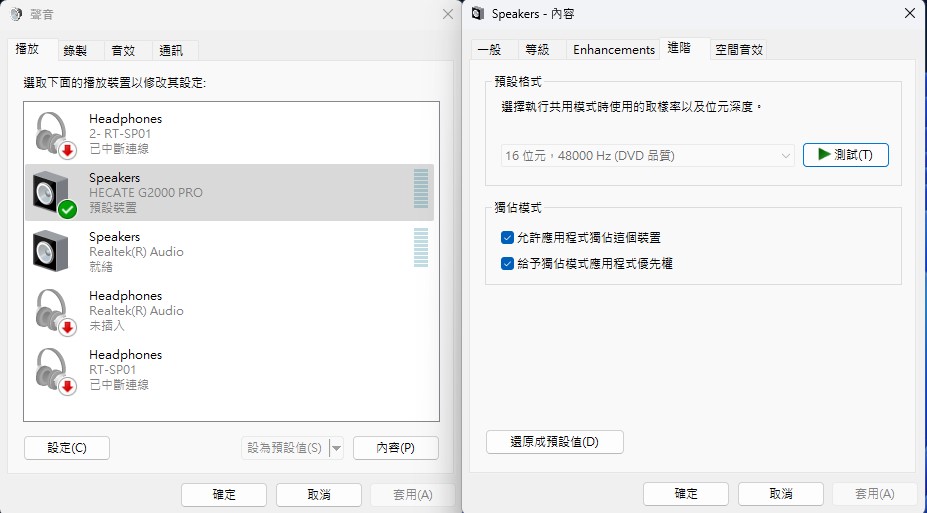Image resolution: width=927 pixels, height=513 pixels.
Task: Click the Speakers 內容 window title icon
Action: [478, 13]
